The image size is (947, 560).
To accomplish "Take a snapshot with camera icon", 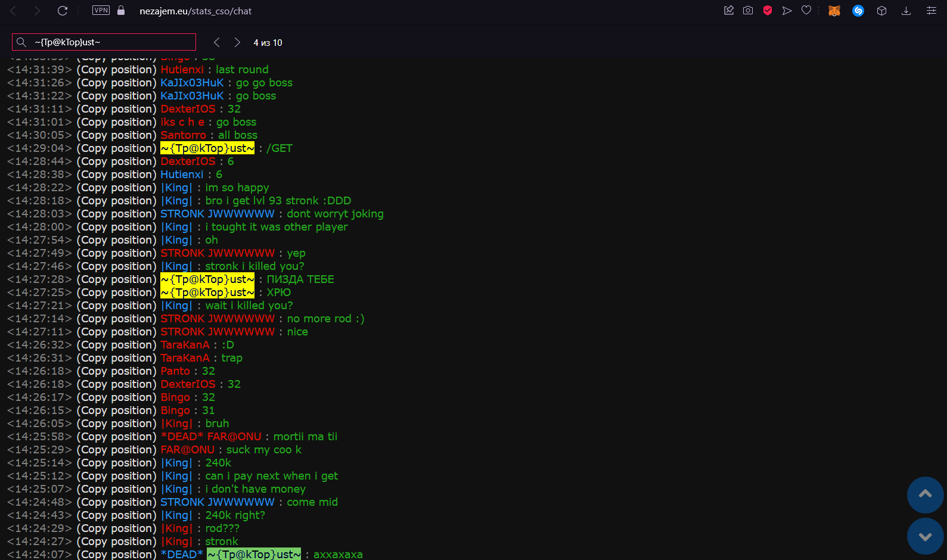I will pos(748,11).
